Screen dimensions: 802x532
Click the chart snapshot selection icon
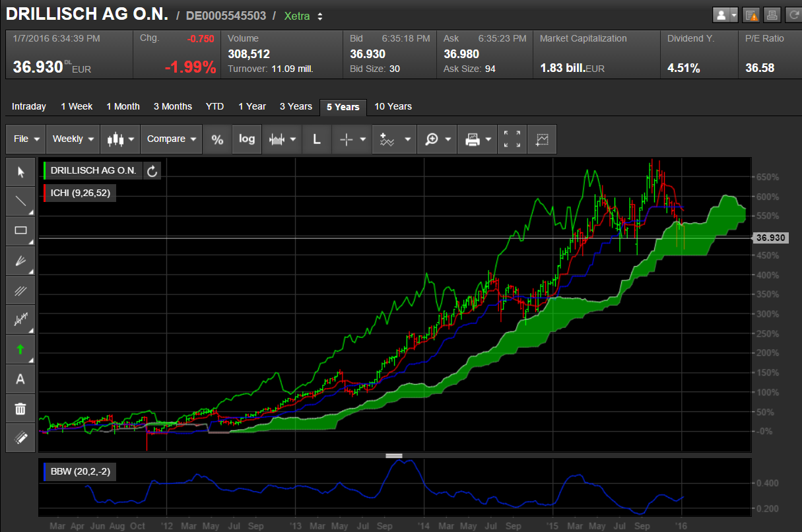(542, 139)
